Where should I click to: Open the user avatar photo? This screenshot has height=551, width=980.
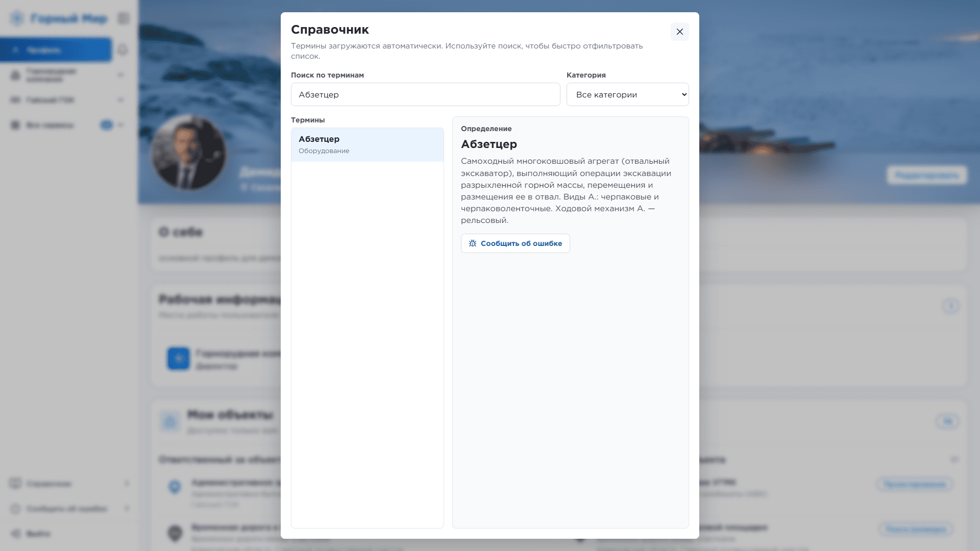pyautogui.click(x=188, y=152)
